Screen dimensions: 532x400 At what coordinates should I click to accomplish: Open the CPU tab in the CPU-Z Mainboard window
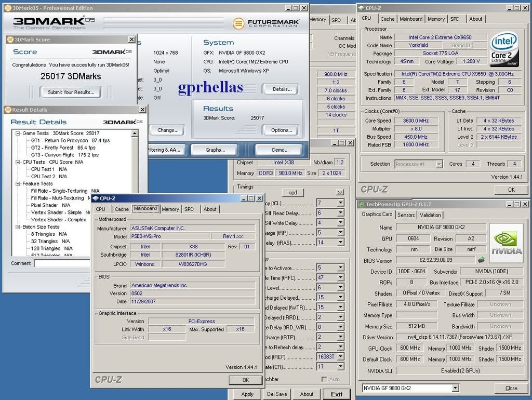[100, 209]
